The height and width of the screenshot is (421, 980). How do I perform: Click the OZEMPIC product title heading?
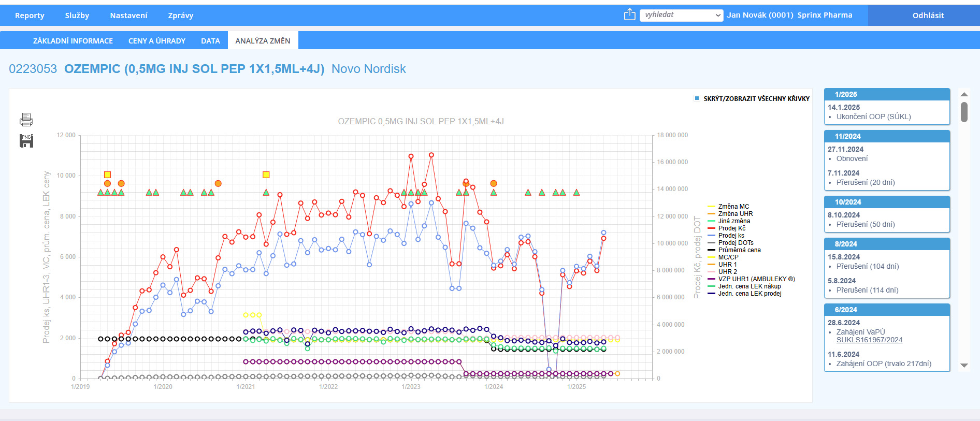(x=194, y=69)
